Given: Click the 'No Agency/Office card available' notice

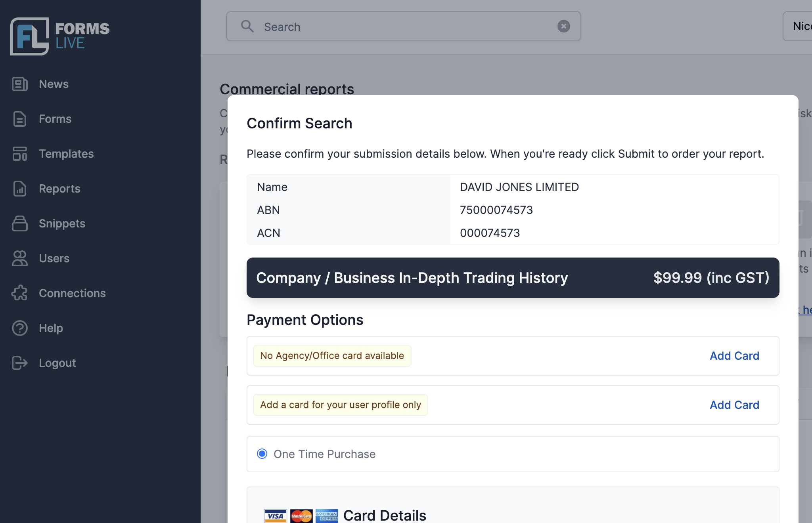Looking at the screenshot, I should coord(332,356).
